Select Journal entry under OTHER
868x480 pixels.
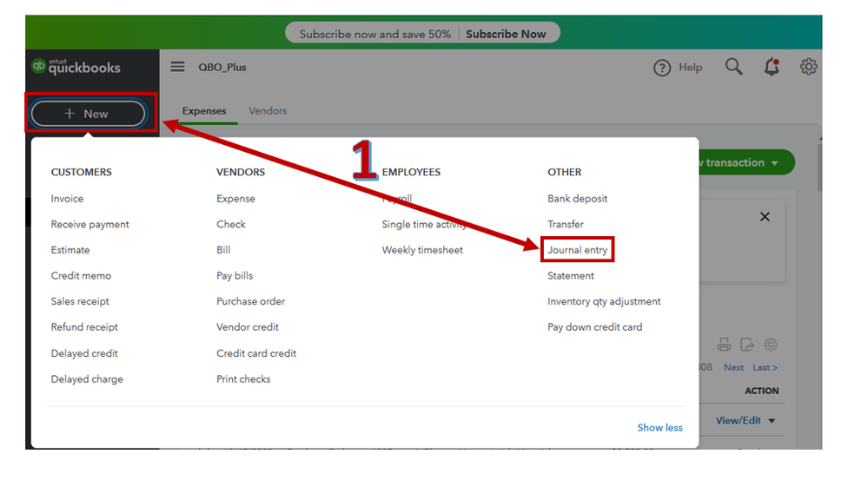tap(578, 250)
